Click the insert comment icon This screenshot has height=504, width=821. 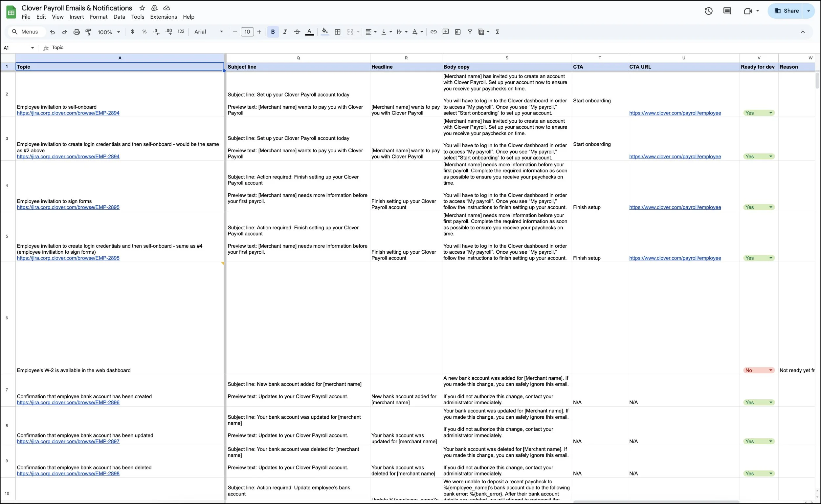(445, 32)
